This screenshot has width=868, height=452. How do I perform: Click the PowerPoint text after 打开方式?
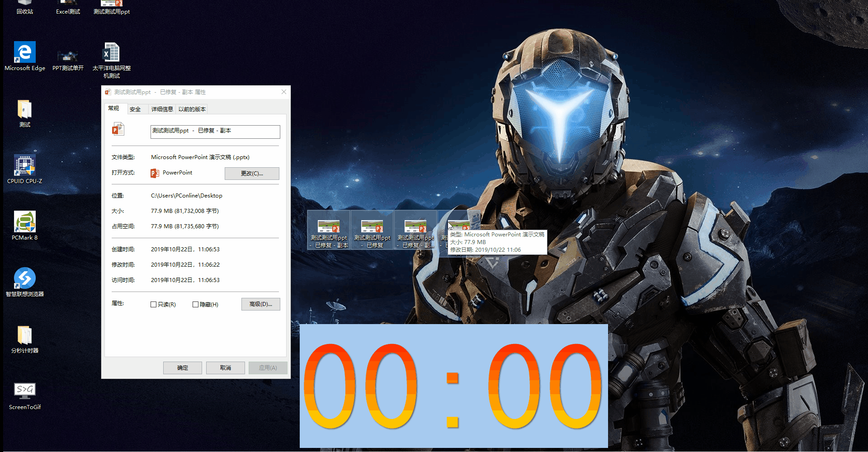click(x=178, y=173)
